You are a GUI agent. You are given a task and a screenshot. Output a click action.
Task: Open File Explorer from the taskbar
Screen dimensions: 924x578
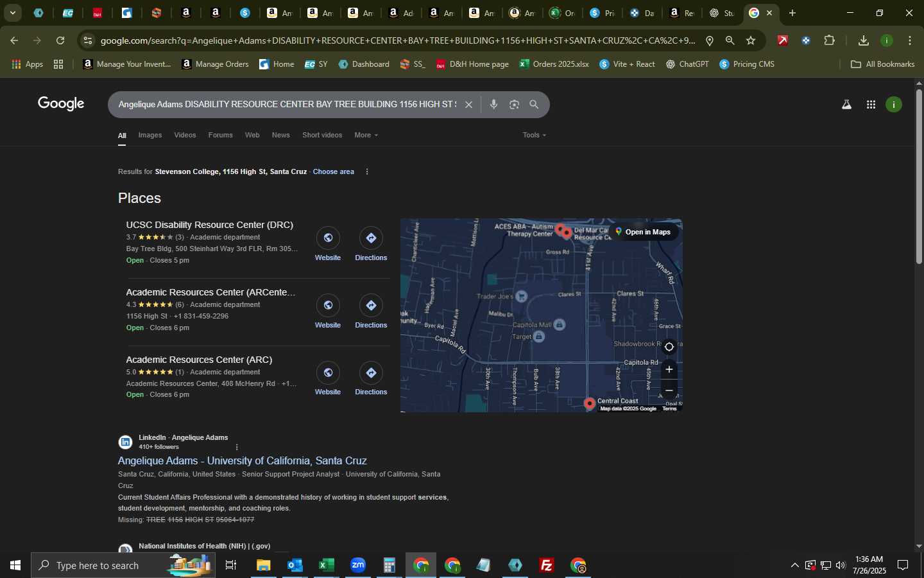click(264, 565)
